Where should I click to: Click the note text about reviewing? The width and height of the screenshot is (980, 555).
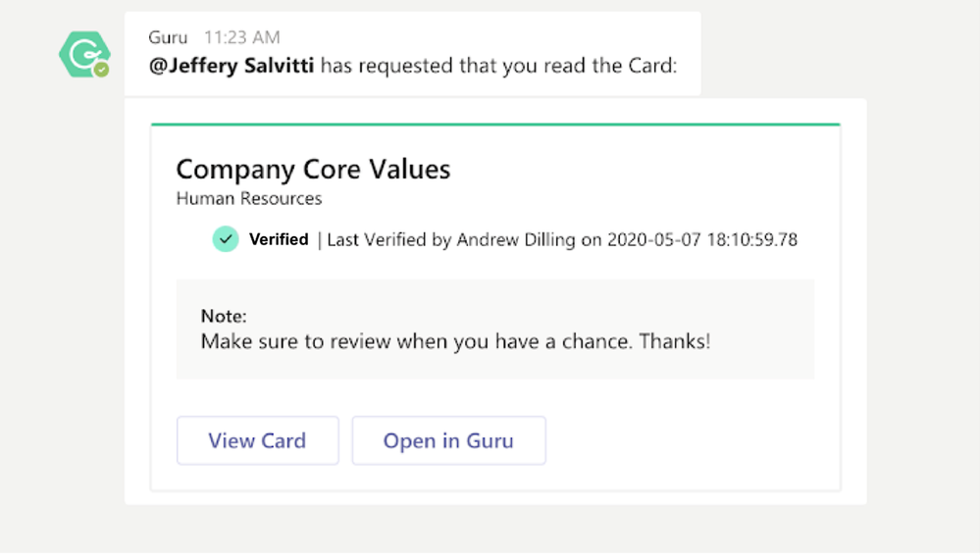455,341
